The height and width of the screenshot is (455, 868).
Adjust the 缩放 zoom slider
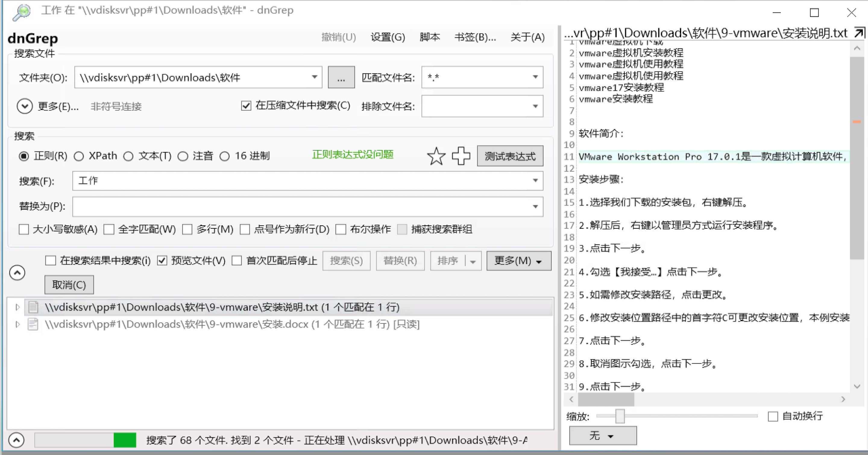click(619, 416)
